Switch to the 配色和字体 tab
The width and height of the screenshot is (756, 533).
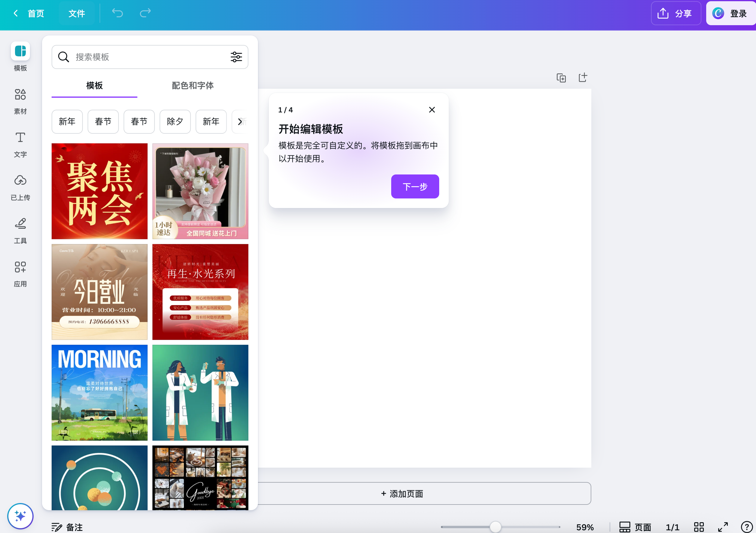click(x=193, y=85)
